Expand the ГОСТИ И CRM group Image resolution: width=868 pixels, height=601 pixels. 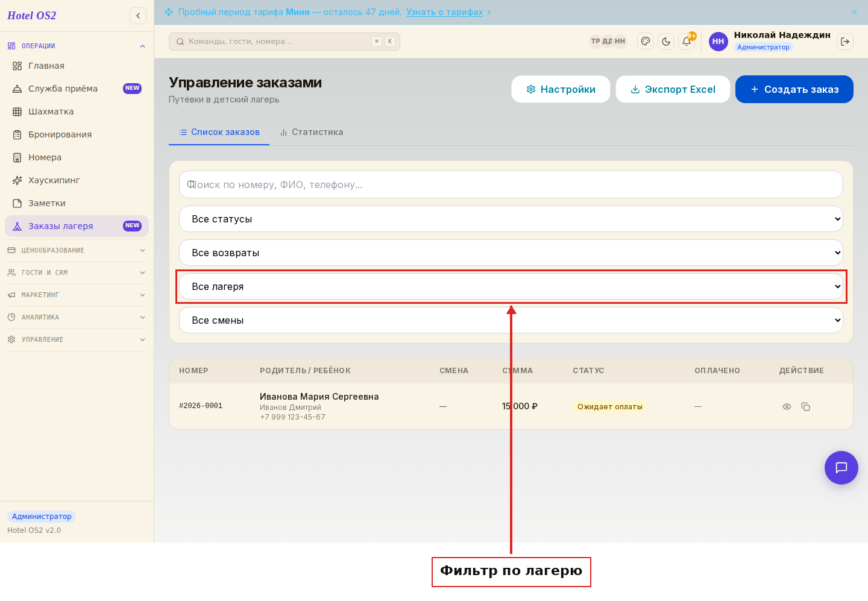pos(77,272)
